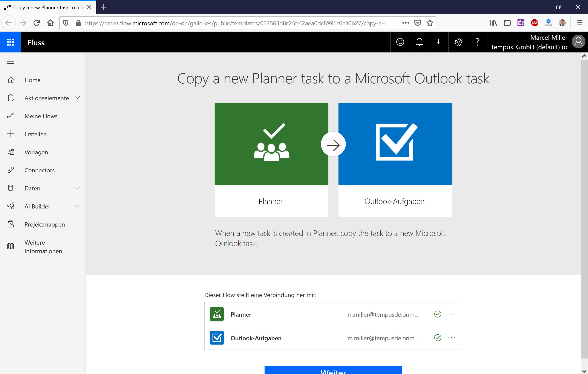
Task: Click the Vorlagen template icon
Action: [11, 152]
